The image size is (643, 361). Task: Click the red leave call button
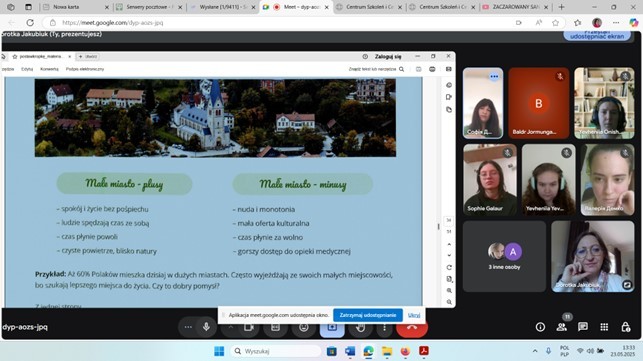click(x=412, y=327)
